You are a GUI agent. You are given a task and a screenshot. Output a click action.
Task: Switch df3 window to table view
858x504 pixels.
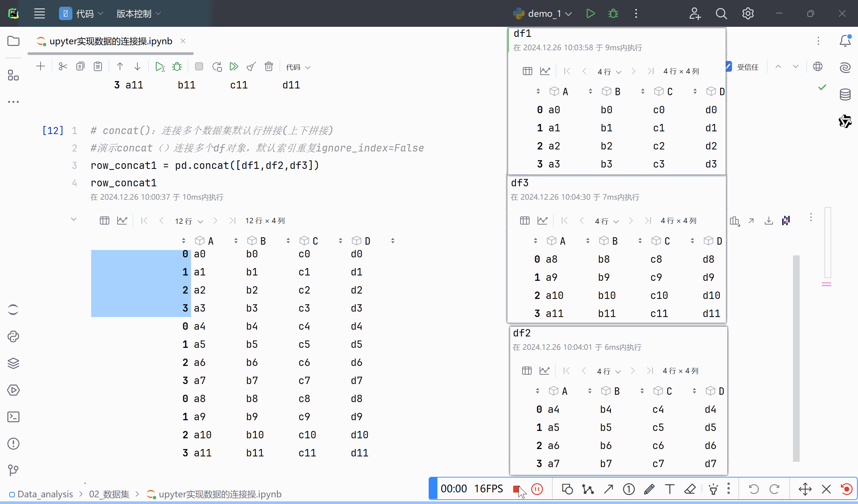point(525,221)
